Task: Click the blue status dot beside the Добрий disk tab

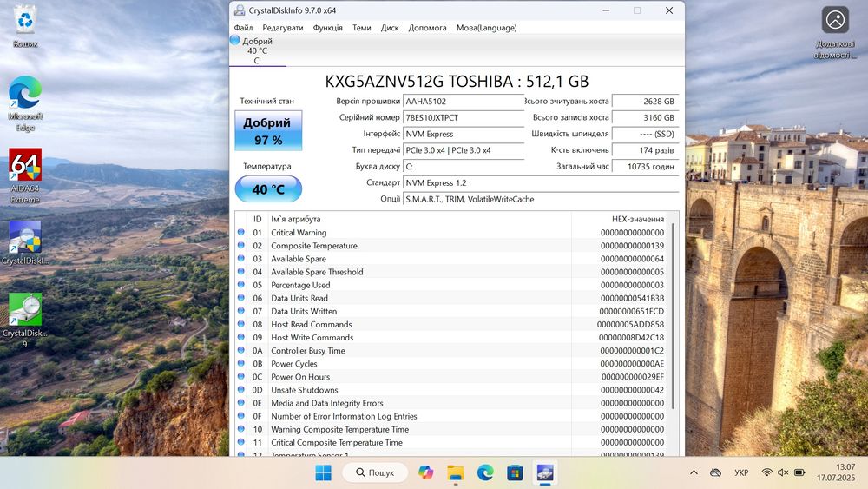Action: pos(234,41)
